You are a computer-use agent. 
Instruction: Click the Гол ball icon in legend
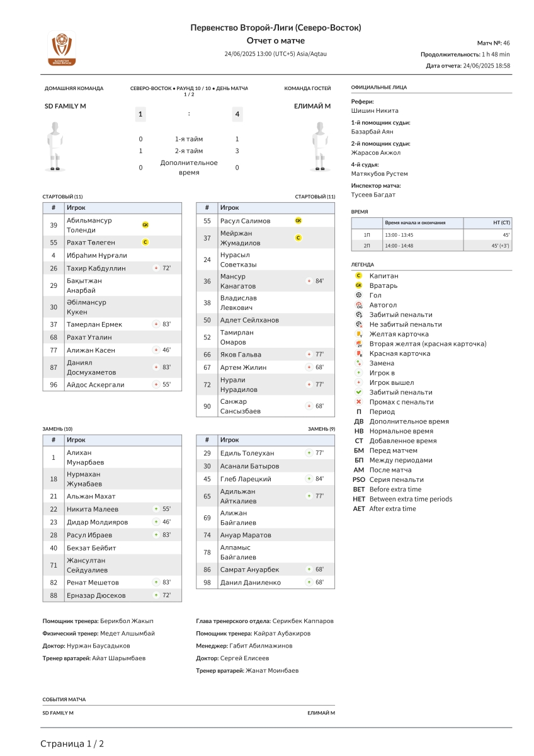(x=358, y=295)
